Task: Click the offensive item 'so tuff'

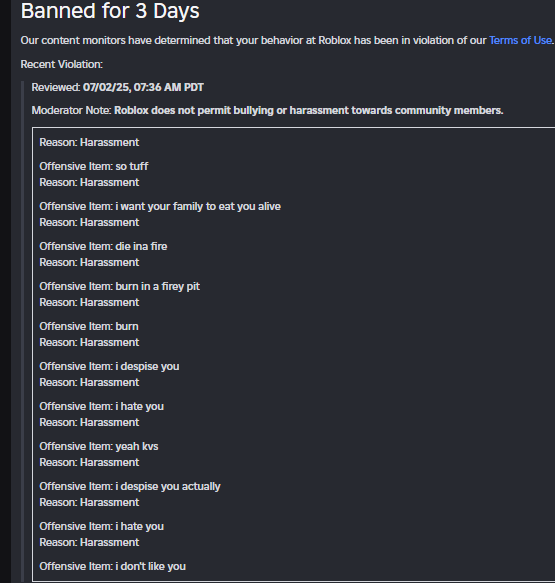Action: click(x=94, y=166)
